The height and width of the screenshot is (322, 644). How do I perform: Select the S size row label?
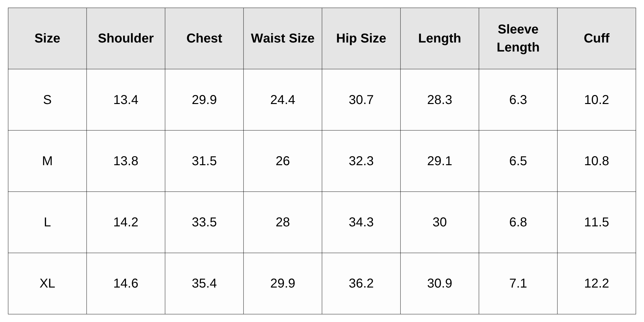47,100
